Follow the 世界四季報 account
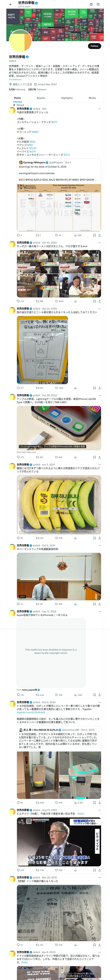This screenshot has height=980, width=110. [95, 46]
